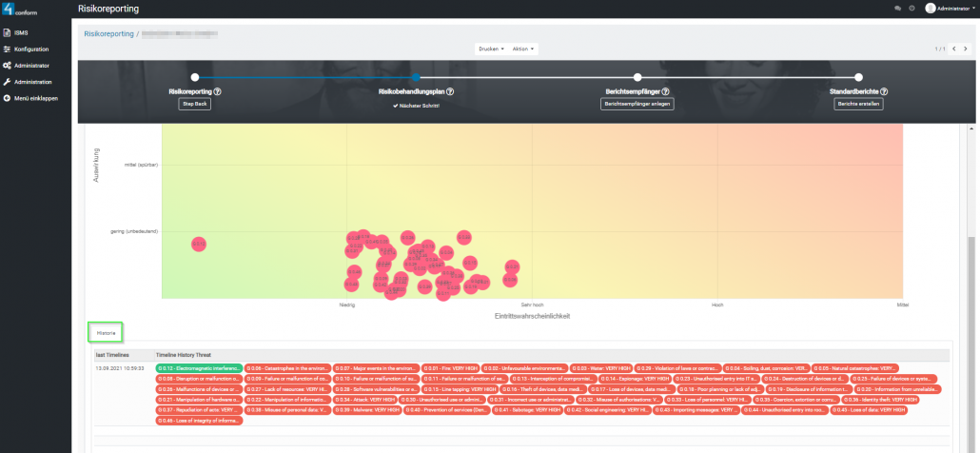980x453 pixels.
Task: Switch to the Historie tab
Action: (107, 333)
